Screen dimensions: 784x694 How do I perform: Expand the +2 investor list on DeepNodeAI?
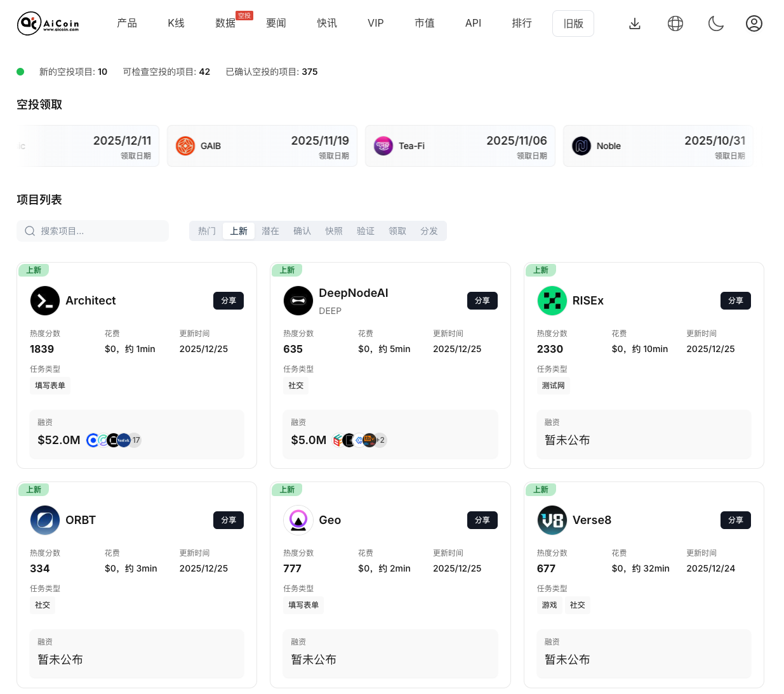click(x=380, y=440)
